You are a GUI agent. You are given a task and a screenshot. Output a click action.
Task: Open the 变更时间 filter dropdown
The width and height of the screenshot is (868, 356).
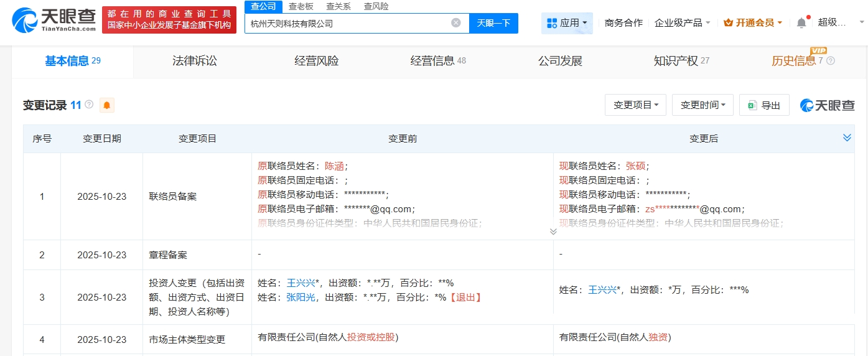(702, 105)
